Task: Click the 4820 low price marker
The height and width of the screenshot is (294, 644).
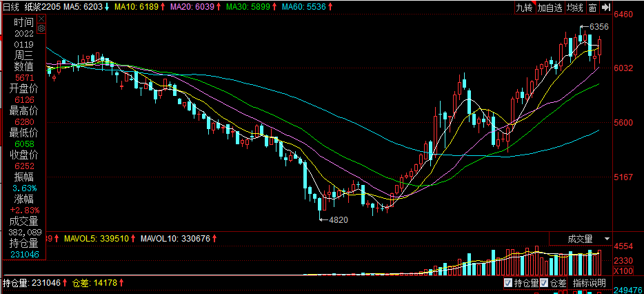Action: click(338, 220)
